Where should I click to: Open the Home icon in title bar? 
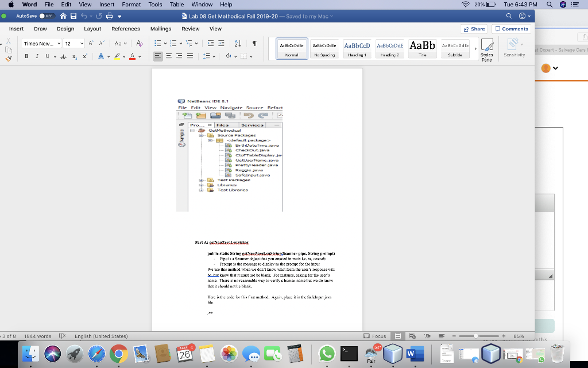63,16
